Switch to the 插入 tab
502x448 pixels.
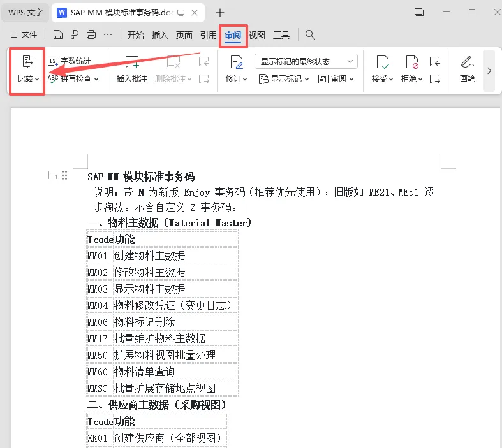[159, 34]
